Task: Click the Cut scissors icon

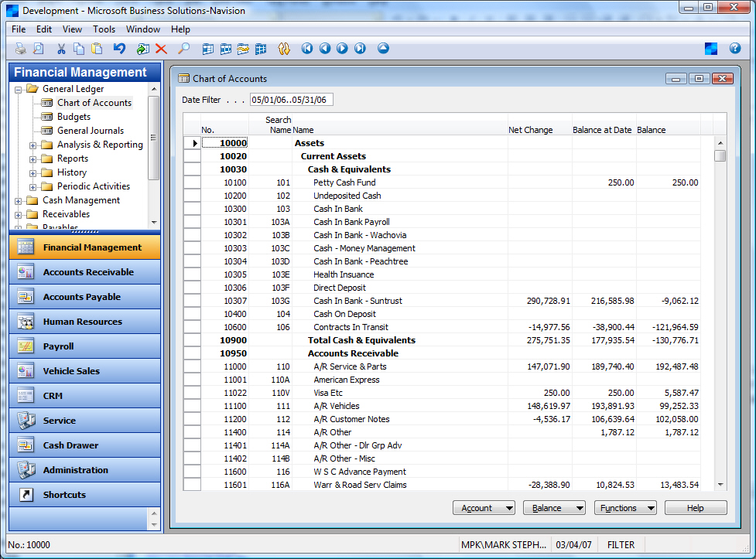Action: pyautogui.click(x=61, y=49)
